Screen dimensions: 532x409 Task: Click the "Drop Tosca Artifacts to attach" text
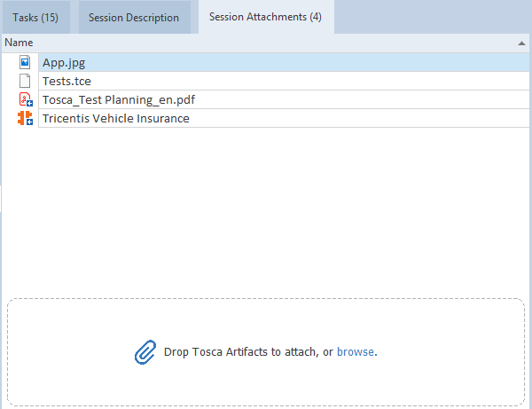pyautogui.click(x=239, y=352)
